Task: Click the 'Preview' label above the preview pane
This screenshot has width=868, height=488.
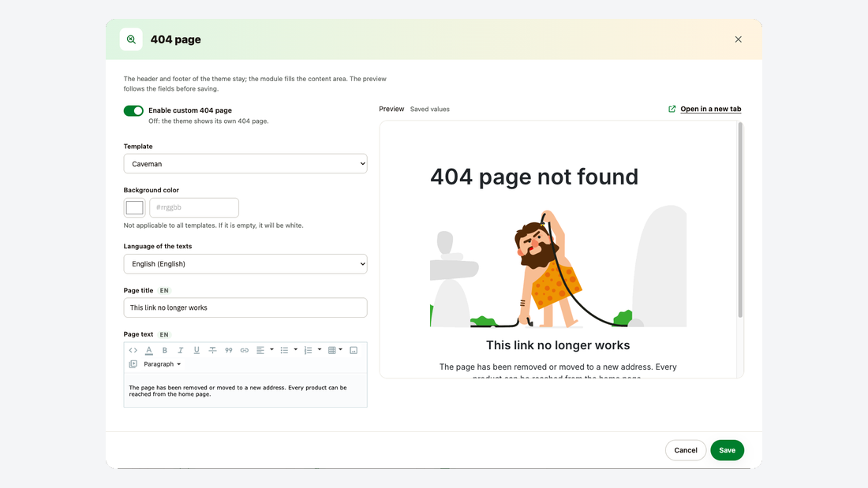Action: coord(391,109)
